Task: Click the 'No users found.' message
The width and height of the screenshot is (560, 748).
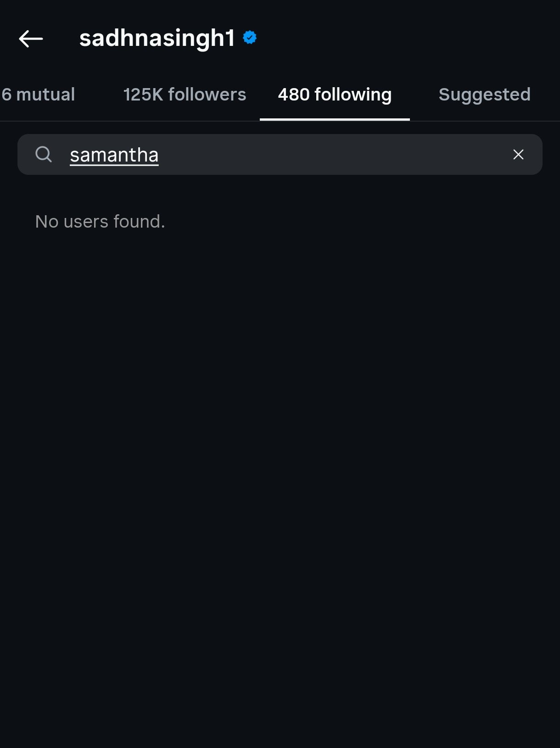Action: coord(100,222)
